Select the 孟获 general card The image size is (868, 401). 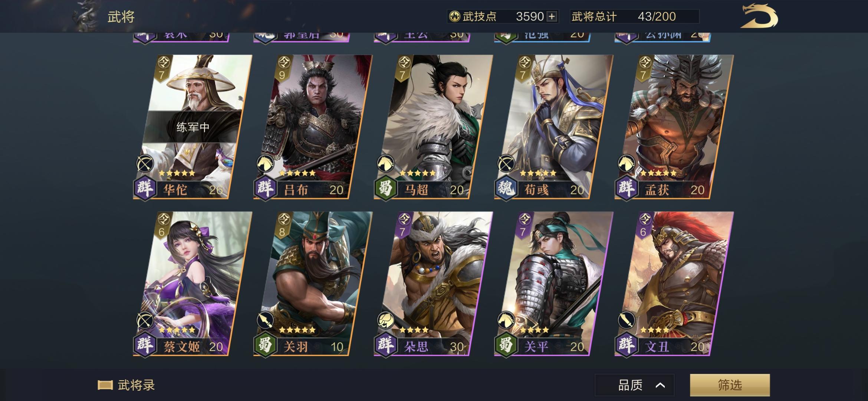(674, 127)
